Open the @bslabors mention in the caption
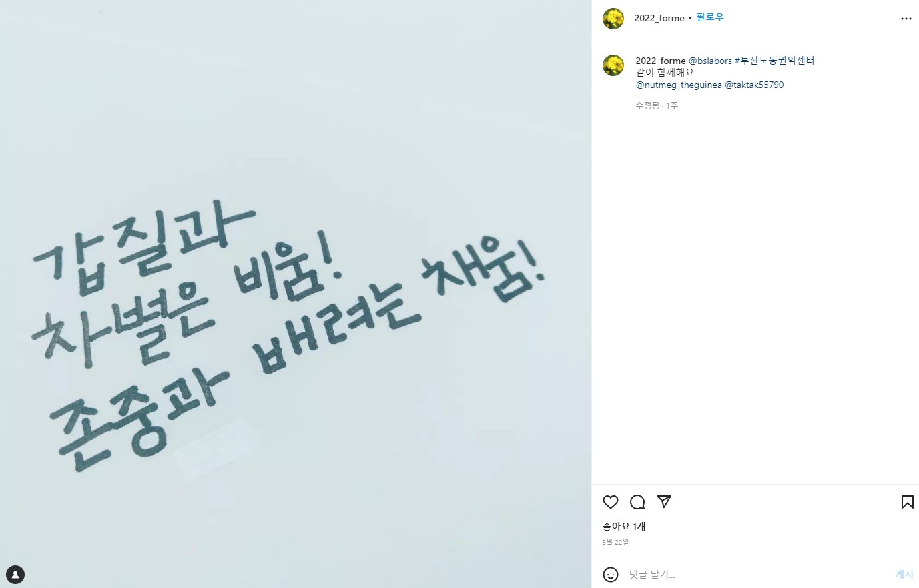The image size is (919, 588). [710, 61]
